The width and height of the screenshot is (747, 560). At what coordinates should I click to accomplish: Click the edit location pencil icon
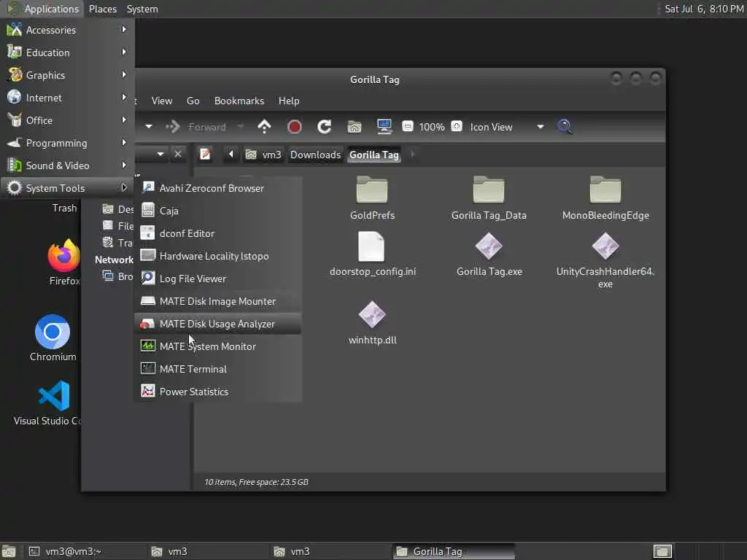tap(205, 155)
